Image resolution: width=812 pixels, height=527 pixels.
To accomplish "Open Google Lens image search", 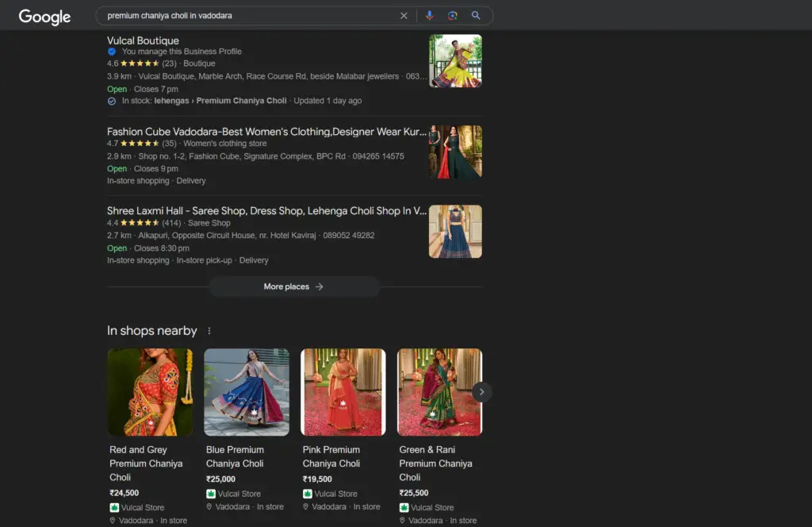I will click(451, 15).
